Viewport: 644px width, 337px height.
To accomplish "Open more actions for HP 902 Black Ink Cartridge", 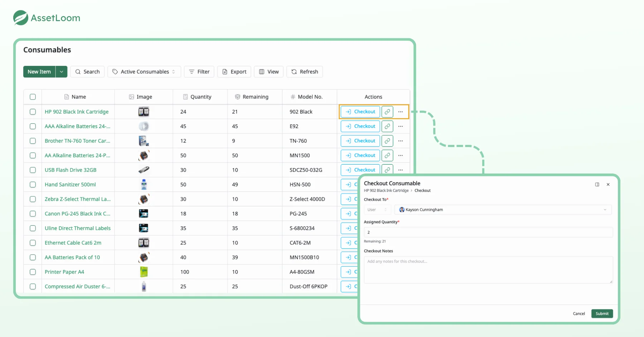I will tap(400, 112).
